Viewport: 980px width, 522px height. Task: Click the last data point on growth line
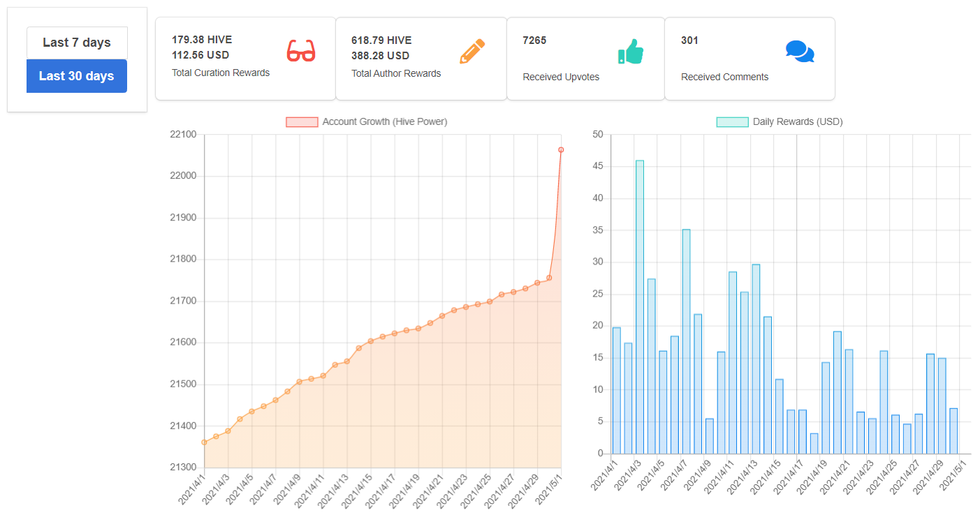(561, 149)
